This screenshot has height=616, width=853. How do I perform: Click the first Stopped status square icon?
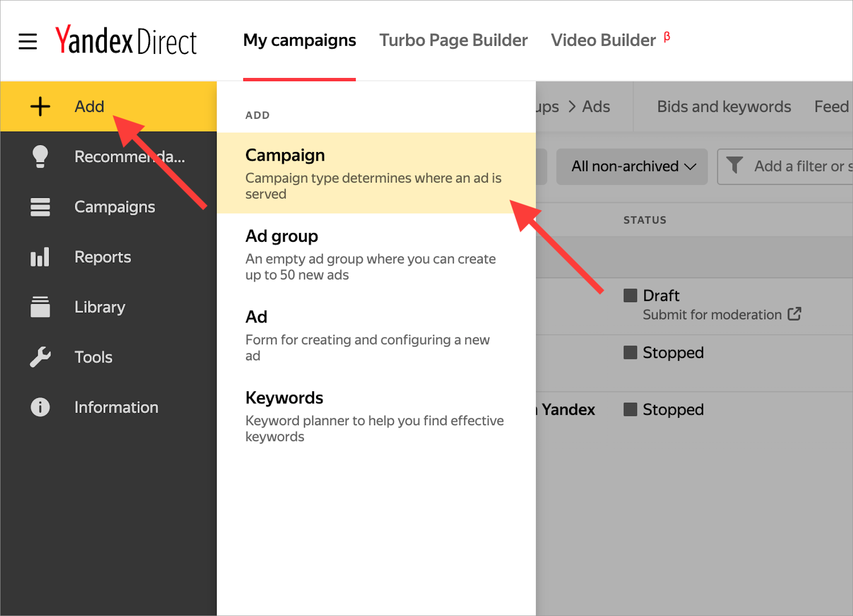(630, 352)
